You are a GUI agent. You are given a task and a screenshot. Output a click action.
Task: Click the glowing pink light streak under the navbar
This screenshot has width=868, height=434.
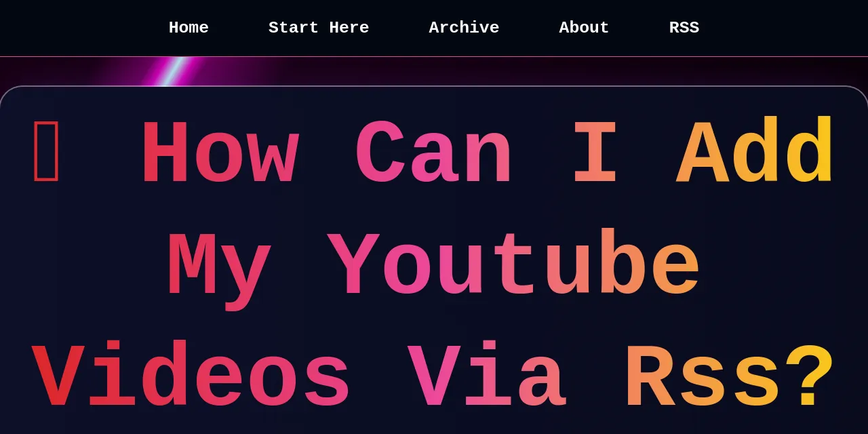click(170, 71)
